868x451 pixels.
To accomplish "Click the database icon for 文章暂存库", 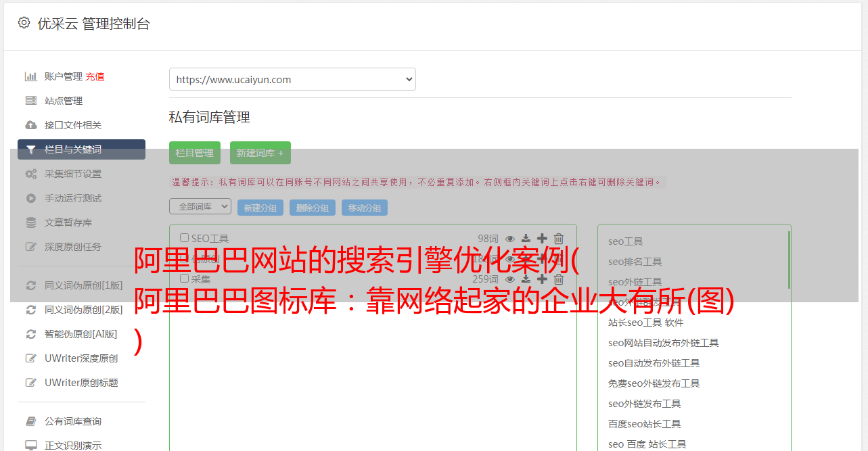I will (31, 222).
